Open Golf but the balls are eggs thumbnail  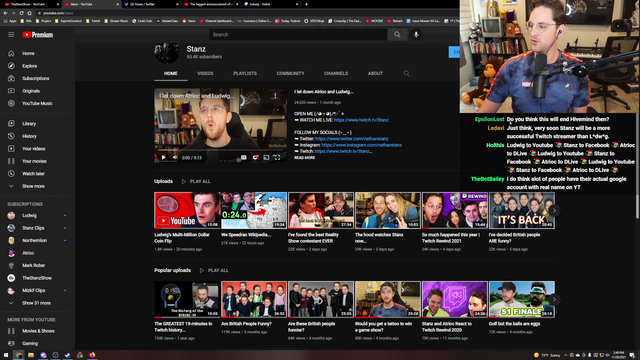pos(522,299)
